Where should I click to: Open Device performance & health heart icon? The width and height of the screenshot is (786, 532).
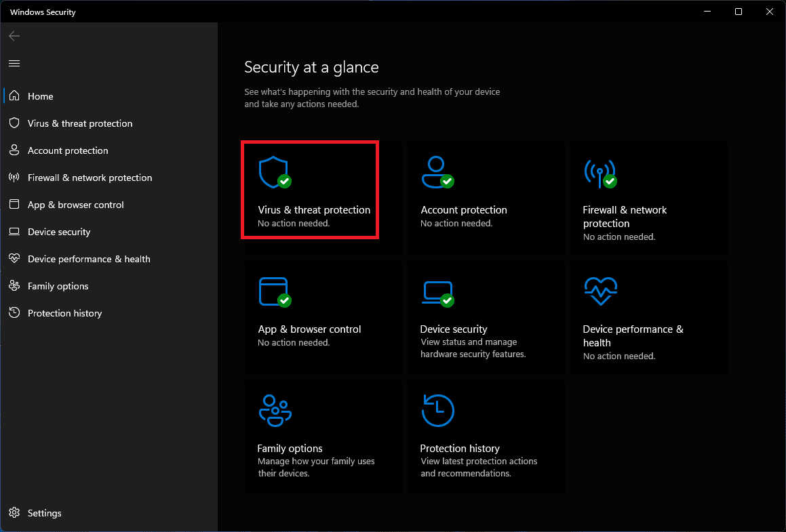click(x=600, y=291)
